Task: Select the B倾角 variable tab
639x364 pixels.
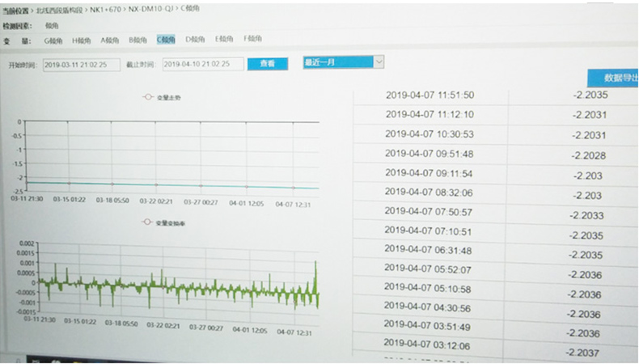Action: click(x=138, y=39)
